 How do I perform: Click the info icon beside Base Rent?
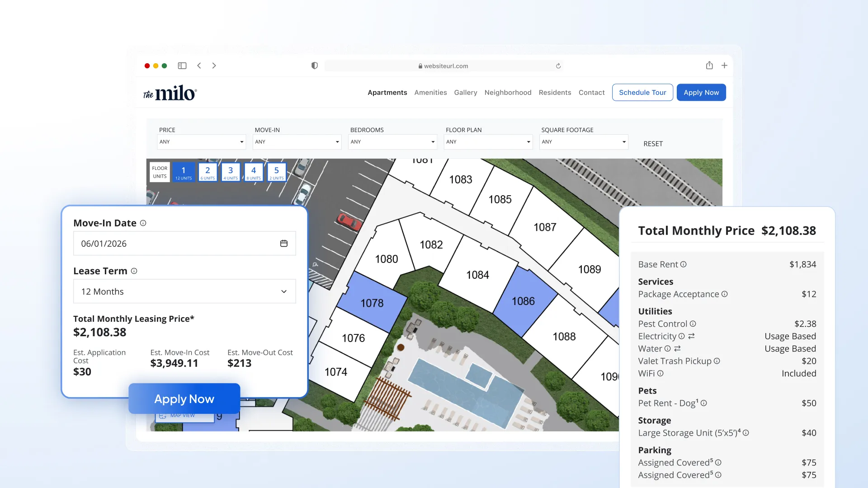pyautogui.click(x=683, y=264)
